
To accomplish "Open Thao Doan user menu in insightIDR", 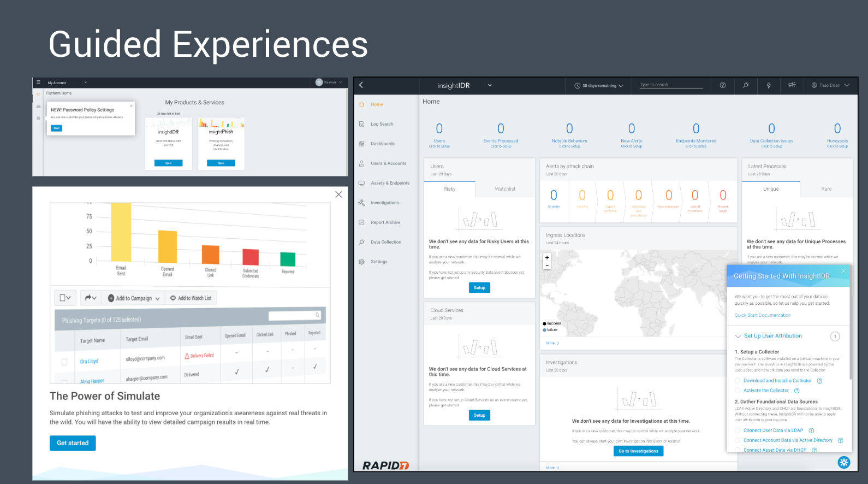I will 830,85.
